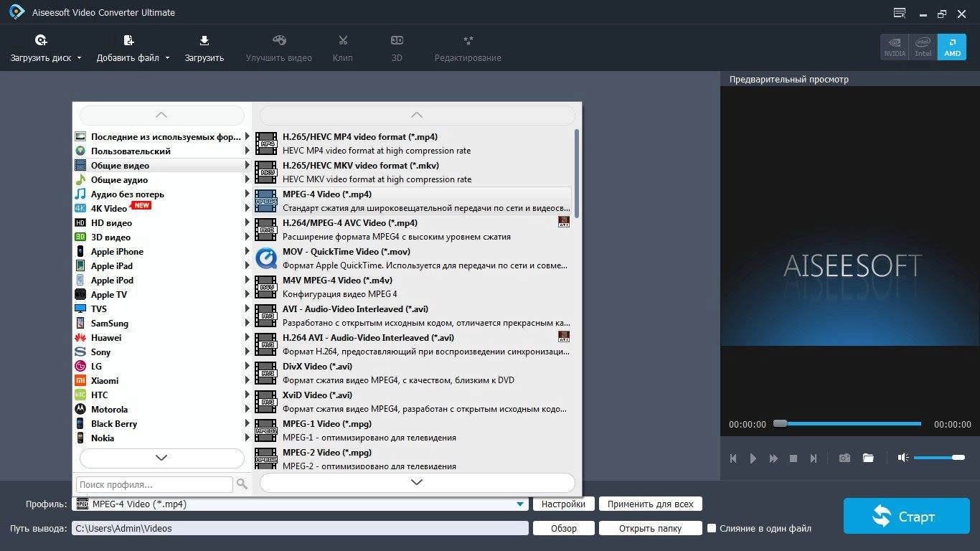Open the Load Disc (Загрузить диск) tool

(x=41, y=48)
